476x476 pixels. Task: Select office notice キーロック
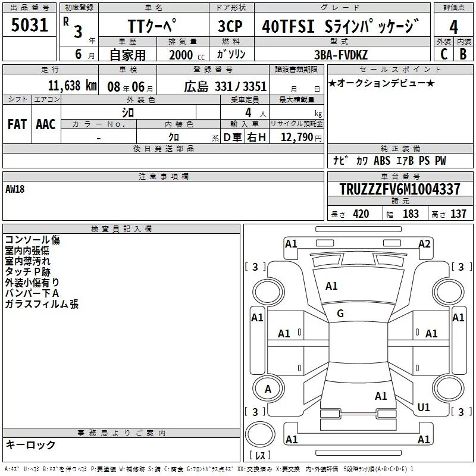tap(30, 444)
